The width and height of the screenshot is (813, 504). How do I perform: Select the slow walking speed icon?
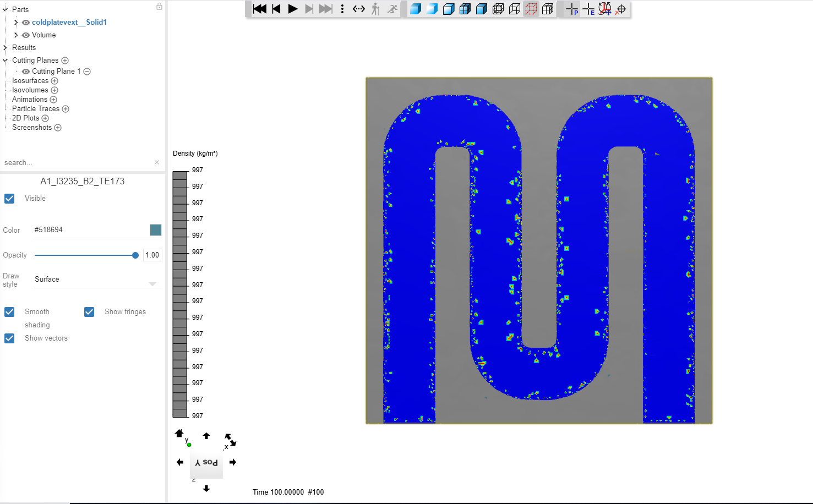[x=375, y=9]
